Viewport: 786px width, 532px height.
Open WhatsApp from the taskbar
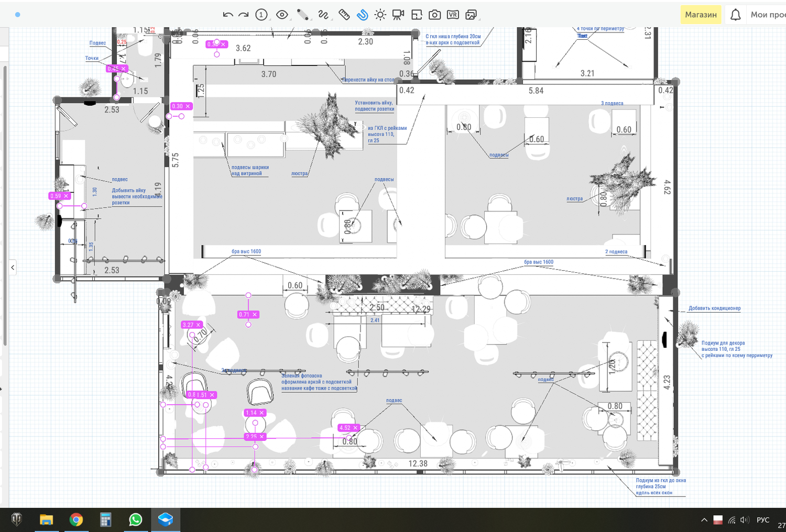point(135,519)
